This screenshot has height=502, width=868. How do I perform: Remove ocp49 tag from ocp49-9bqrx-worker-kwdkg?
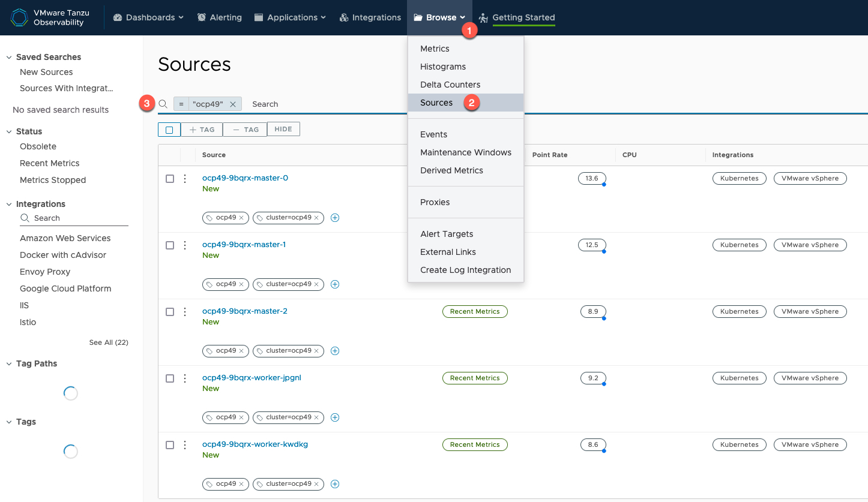tap(241, 484)
